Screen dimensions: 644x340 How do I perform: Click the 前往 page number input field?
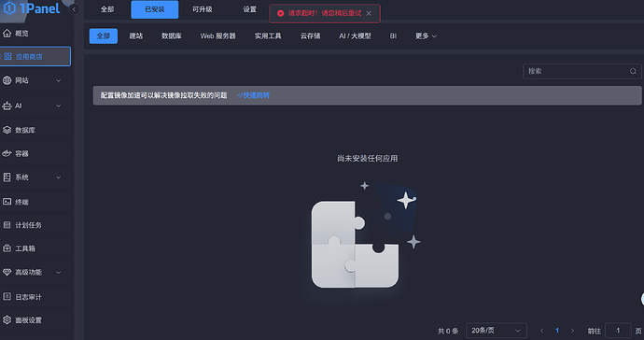618,331
